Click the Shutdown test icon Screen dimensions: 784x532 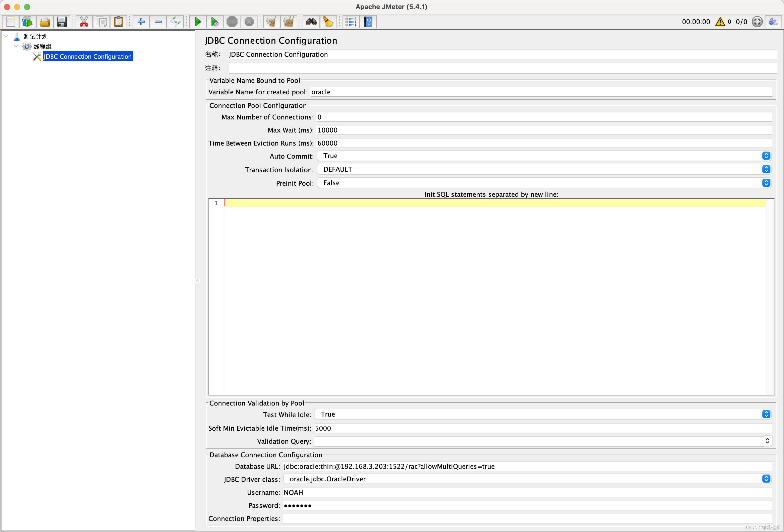(x=249, y=22)
